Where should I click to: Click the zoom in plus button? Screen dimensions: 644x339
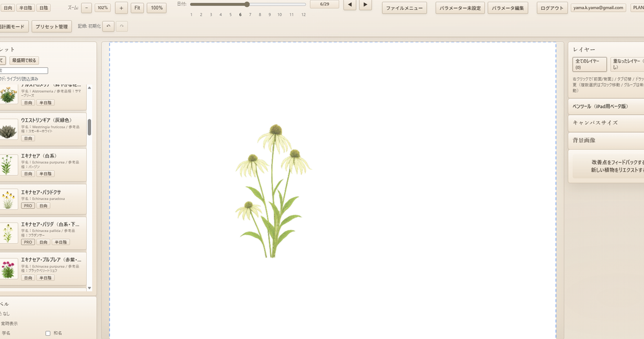[x=121, y=8]
